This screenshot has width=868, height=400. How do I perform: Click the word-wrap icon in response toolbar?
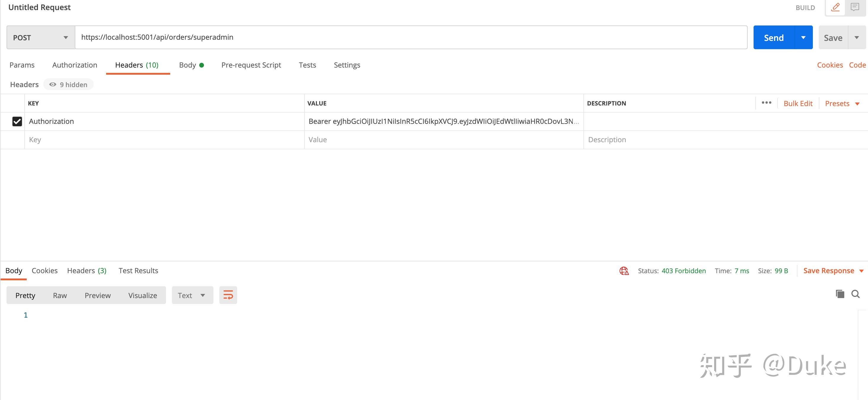pyautogui.click(x=228, y=295)
